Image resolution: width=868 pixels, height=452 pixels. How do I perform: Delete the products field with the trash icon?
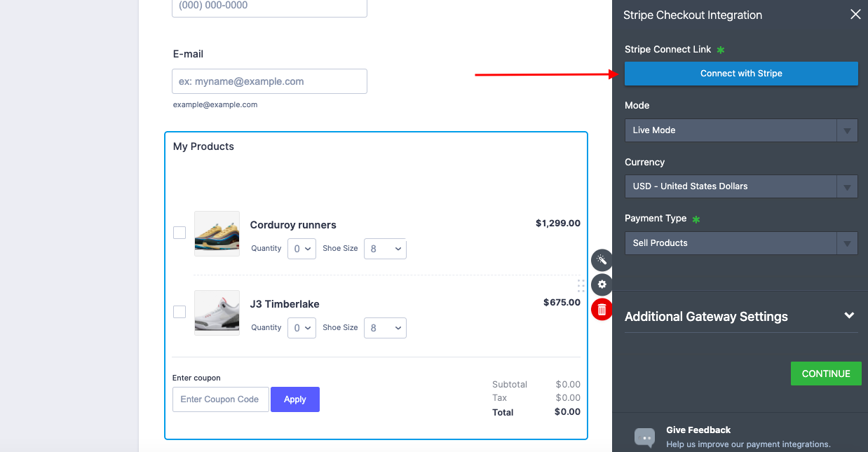[x=602, y=309]
